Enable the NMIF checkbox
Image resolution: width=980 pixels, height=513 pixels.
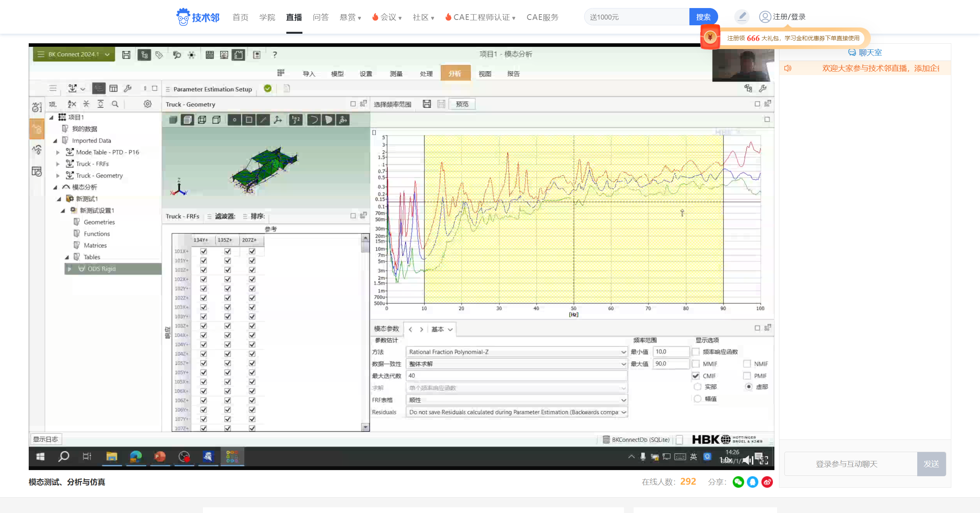pyautogui.click(x=747, y=364)
